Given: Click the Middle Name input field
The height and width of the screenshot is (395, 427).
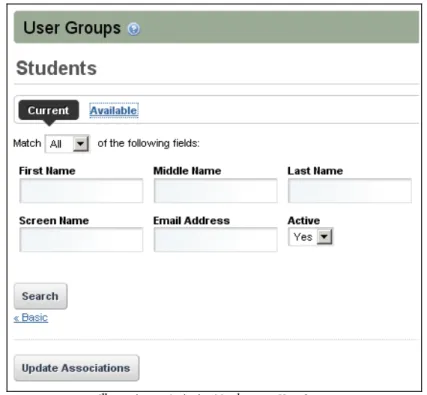Looking at the screenshot, I should (x=215, y=191).
